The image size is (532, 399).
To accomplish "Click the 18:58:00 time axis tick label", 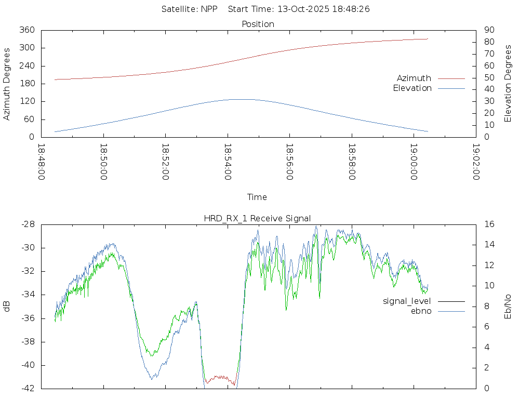I will pyautogui.click(x=352, y=162).
